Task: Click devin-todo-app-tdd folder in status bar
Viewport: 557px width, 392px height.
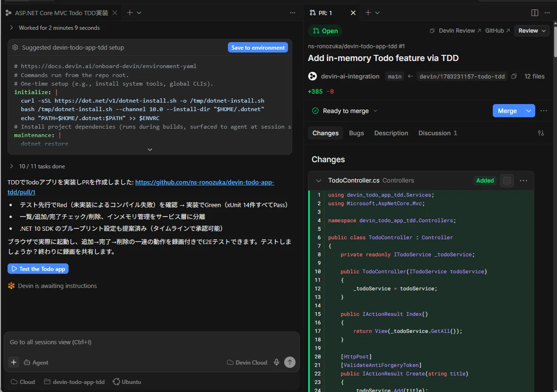Action: pyautogui.click(x=74, y=382)
